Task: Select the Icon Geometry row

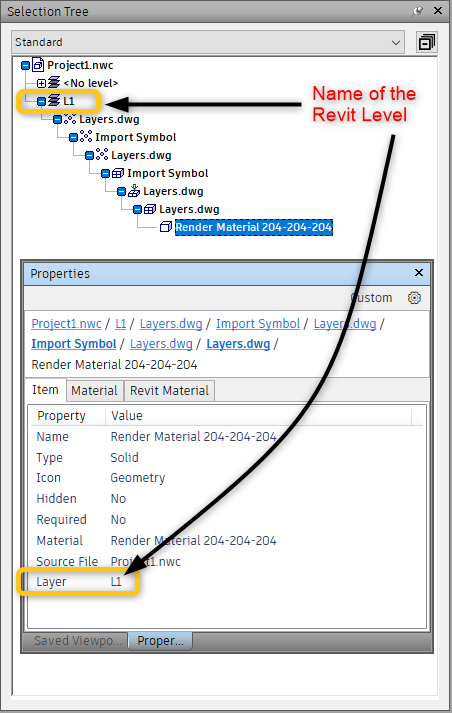Action: [226, 478]
